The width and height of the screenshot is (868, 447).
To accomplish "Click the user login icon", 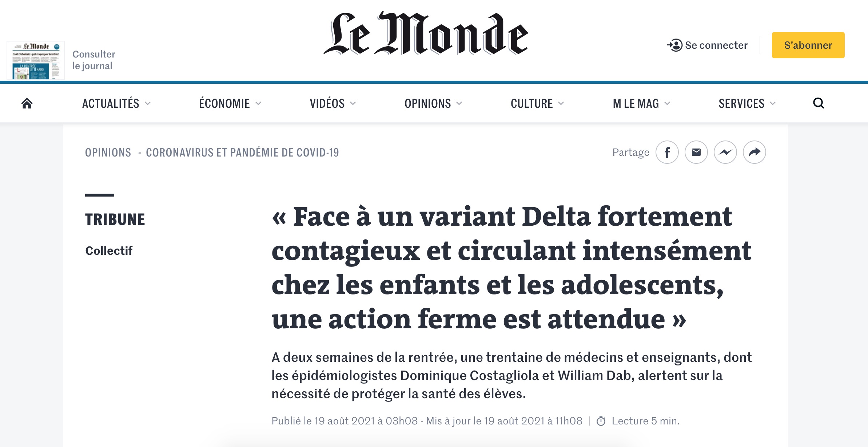I will 675,45.
